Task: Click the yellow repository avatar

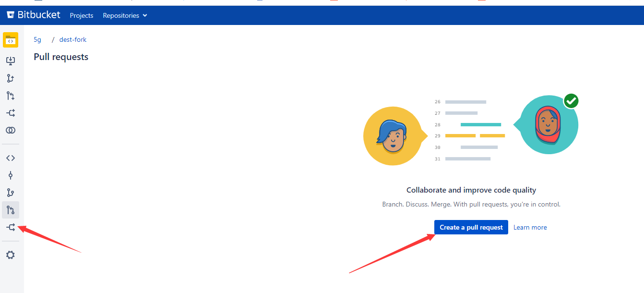Action: [11, 40]
